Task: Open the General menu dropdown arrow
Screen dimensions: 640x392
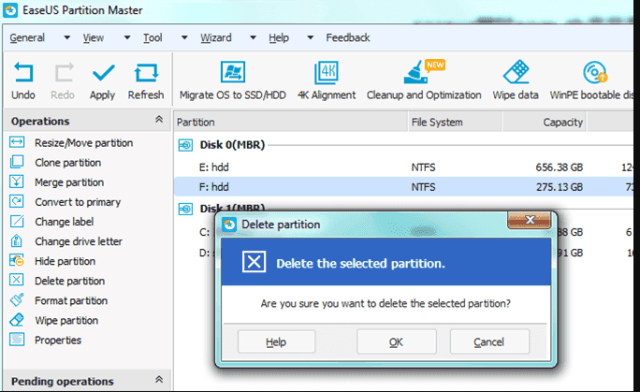Action: pyautogui.click(x=67, y=38)
